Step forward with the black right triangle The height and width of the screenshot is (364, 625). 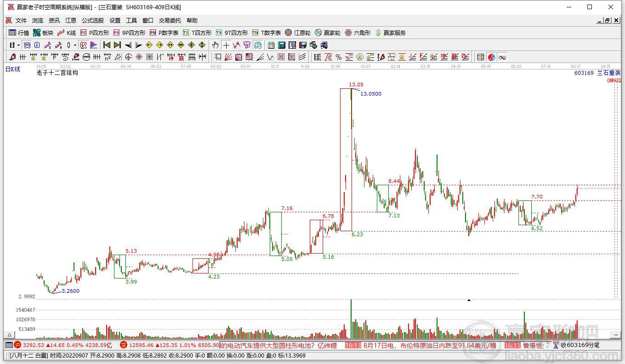point(138,45)
